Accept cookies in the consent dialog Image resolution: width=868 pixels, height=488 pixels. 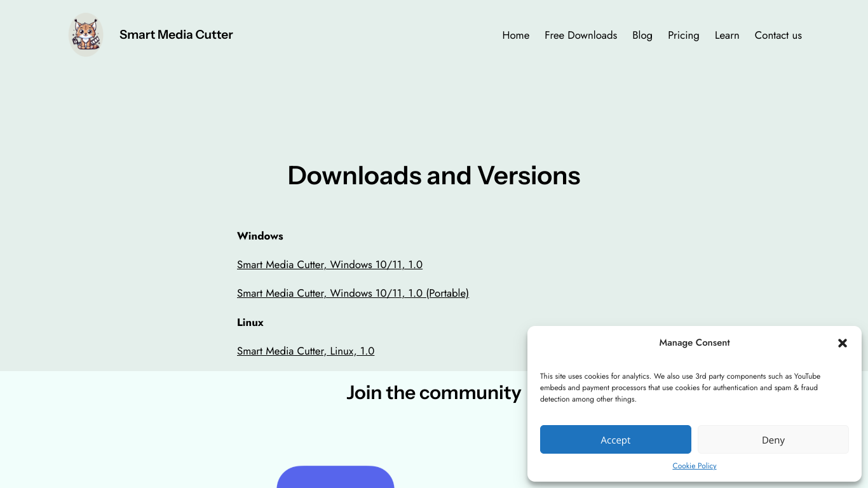616,440
